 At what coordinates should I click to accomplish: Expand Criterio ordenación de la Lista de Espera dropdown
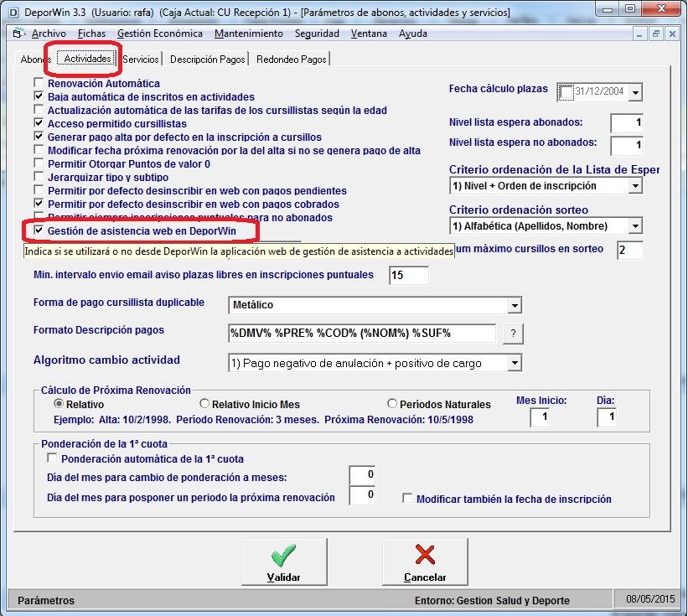coord(635,186)
